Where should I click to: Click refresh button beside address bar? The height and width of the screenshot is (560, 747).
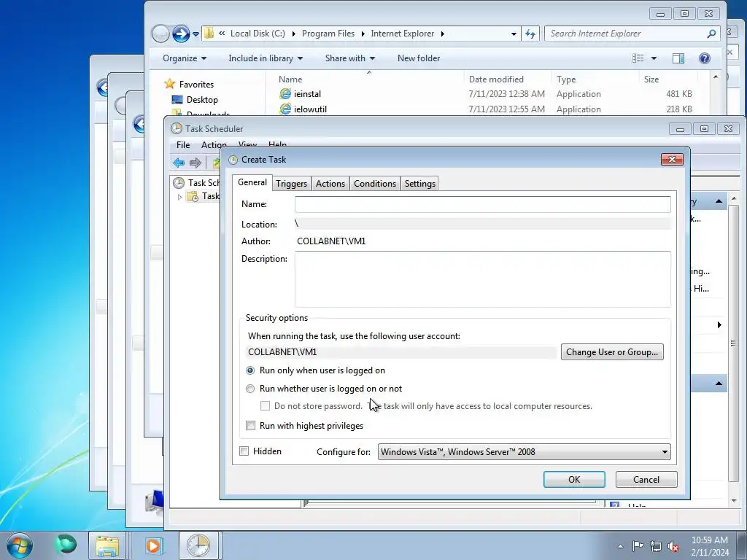tap(530, 34)
